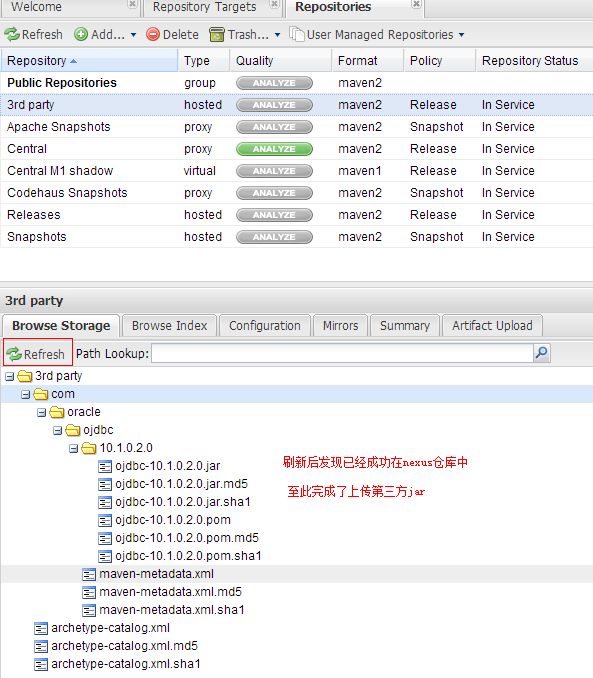
Task: Click Refresh in Browse Storage panel
Action: coord(36,354)
